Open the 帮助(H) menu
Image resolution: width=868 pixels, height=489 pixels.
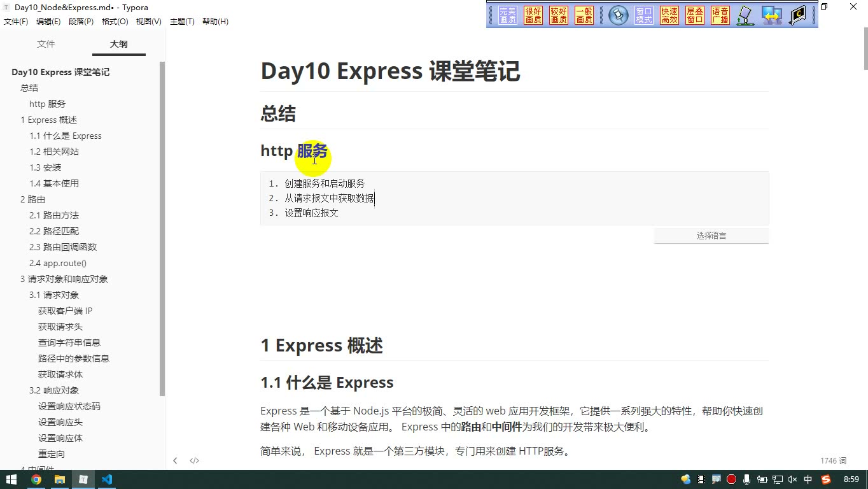click(215, 21)
